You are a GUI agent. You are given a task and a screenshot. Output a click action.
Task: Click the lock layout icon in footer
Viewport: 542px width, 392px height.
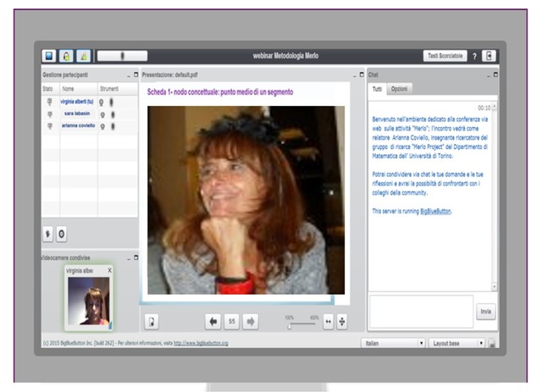point(492,343)
